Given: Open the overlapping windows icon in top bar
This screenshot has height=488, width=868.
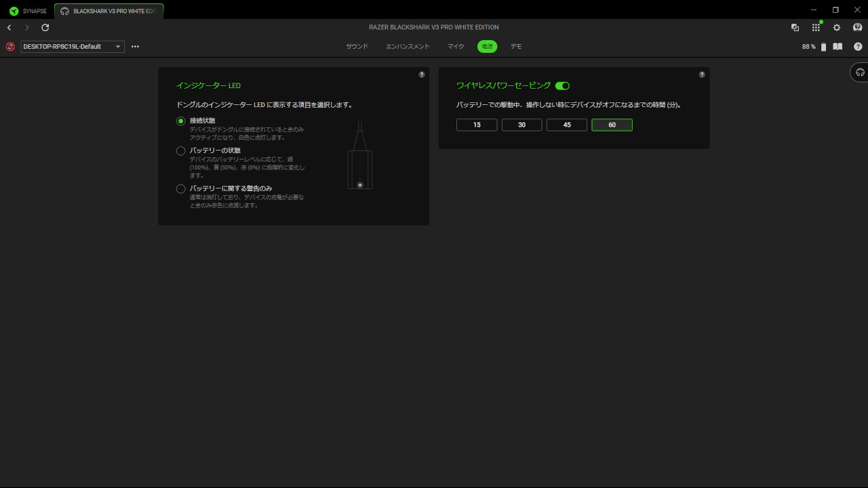Looking at the screenshot, I should coord(795,28).
